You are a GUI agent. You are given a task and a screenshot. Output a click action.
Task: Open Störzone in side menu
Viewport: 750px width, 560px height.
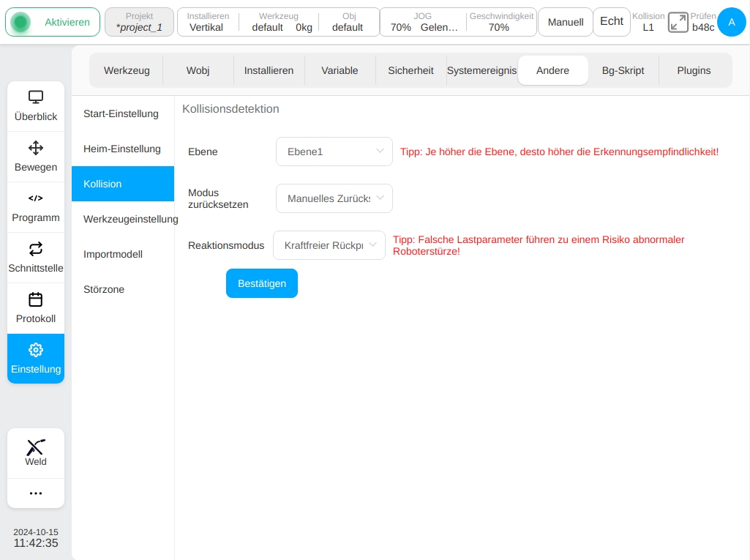pos(123,289)
